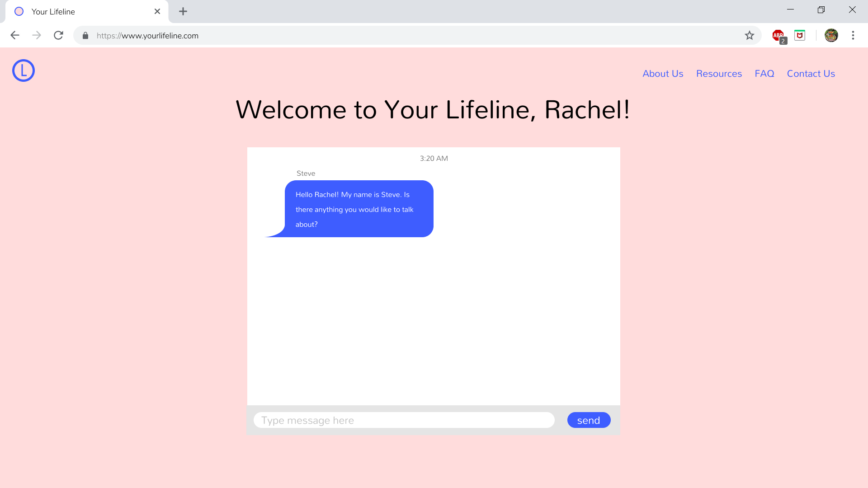This screenshot has width=868, height=488.
Task: Close the Your Lifeline tab
Action: [157, 11]
